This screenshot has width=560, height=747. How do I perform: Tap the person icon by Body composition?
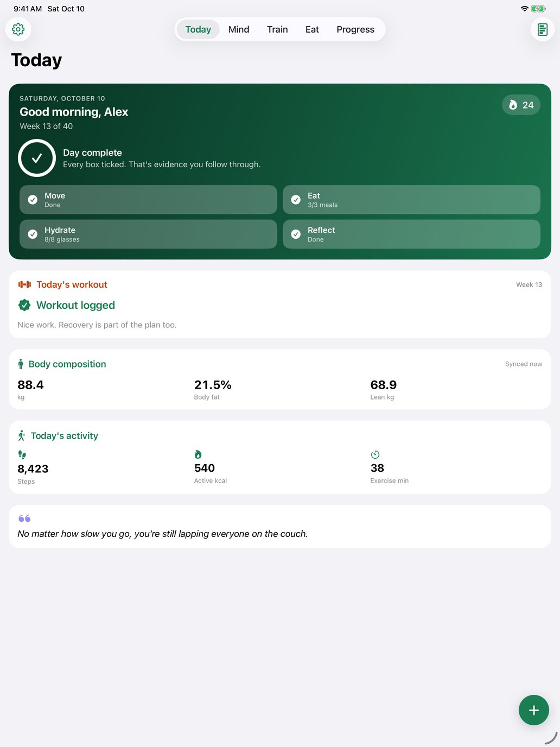coord(21,364)
